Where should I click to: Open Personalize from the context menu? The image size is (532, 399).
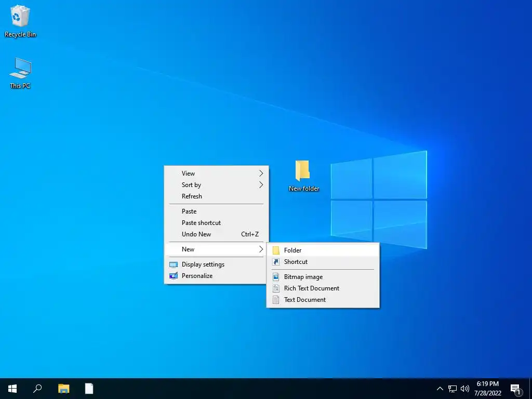click(x=216, y=276)
